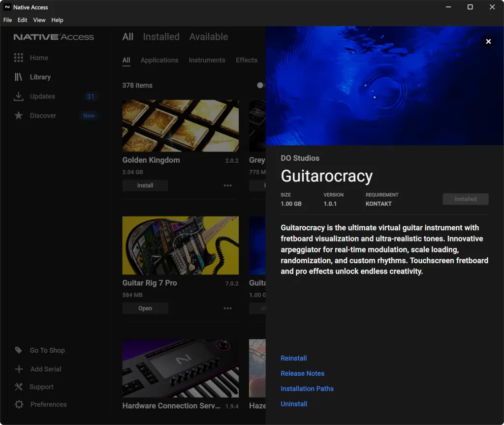
Task: Click the Hardware Connection Service thumbnail
Action: click(180, 368)
